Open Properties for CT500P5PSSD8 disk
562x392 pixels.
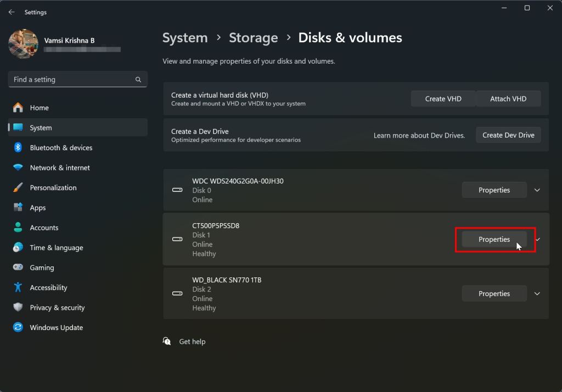[x=494, y=240]
